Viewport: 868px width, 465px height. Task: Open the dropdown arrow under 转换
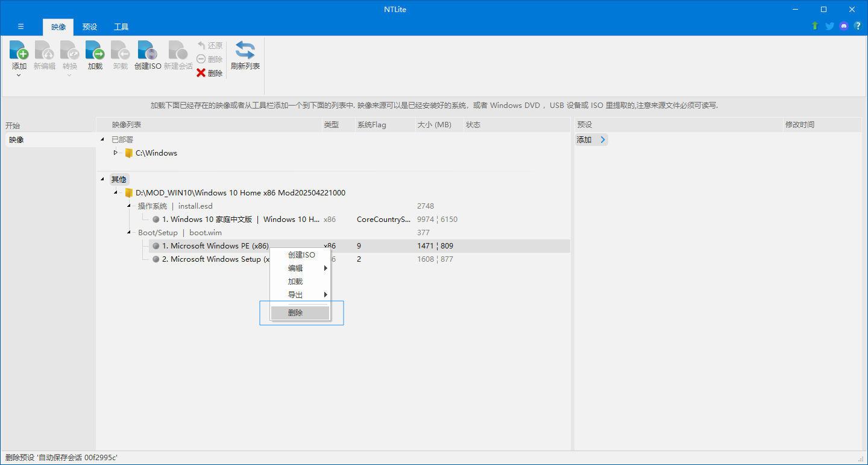point(70,75)
